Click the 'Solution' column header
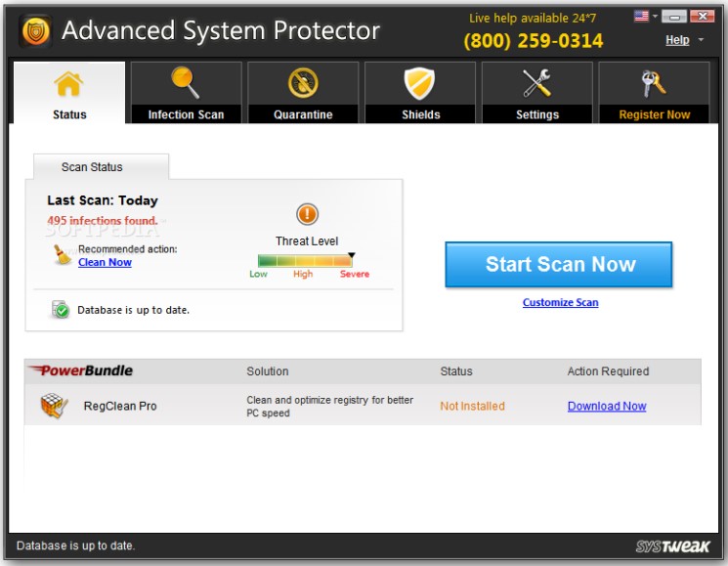Viewport: 728px width, 566px height. coord(268,371)
